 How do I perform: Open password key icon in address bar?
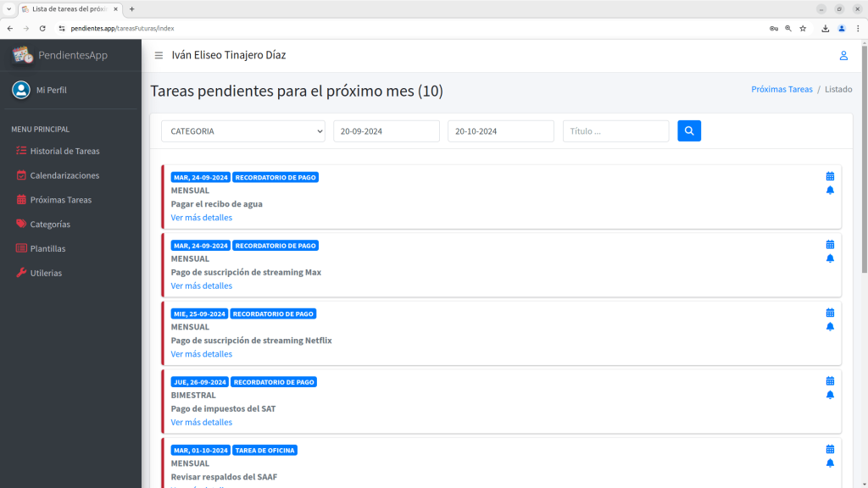(x=774, y=28)
